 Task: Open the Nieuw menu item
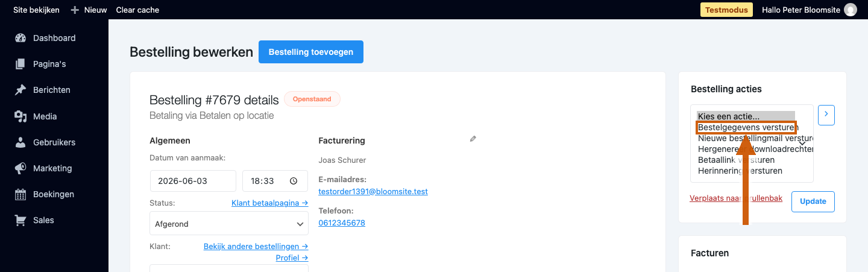tap(96, 10)
